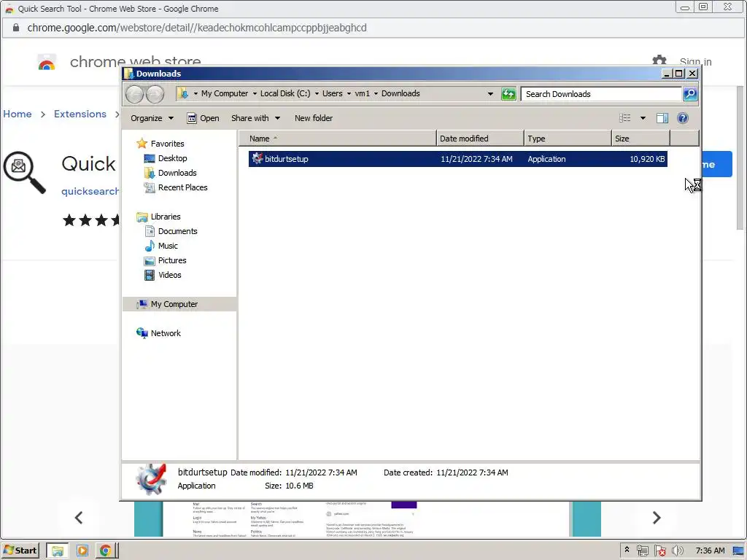
Task: Expand the arrow after Local Disk (C:) breadcrumb
Action: click(x=317, y=94)
